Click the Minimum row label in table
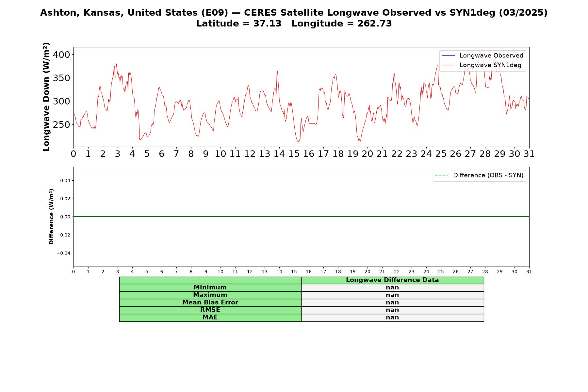Screen dimensions: 588x392 (x=210, y=287)
